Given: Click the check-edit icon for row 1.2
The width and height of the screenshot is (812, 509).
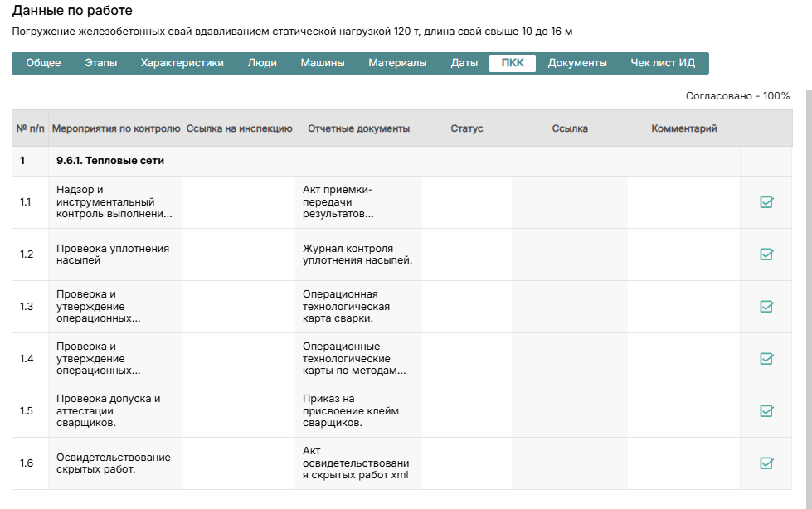Looking at the screenshot, I should 766,254.
